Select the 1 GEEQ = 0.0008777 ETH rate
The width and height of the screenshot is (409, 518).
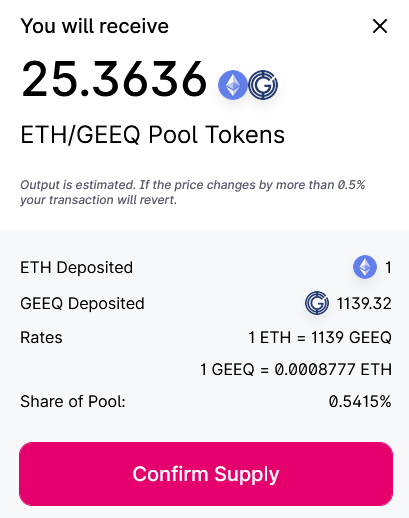click(x=296, y=369)
